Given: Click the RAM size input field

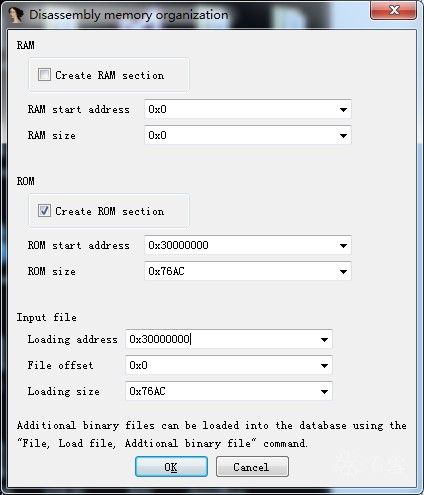Looking at the screenshot, I should click(x=248, y=135).
